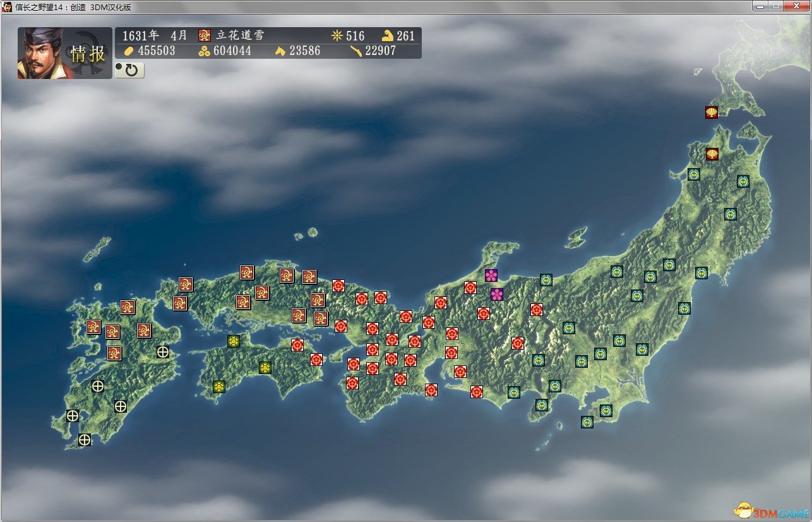Viewport: 812px width, 522px height.
Task: Select the scallop-shell crest castle on Hokkaido
Action: click(712, 112)
